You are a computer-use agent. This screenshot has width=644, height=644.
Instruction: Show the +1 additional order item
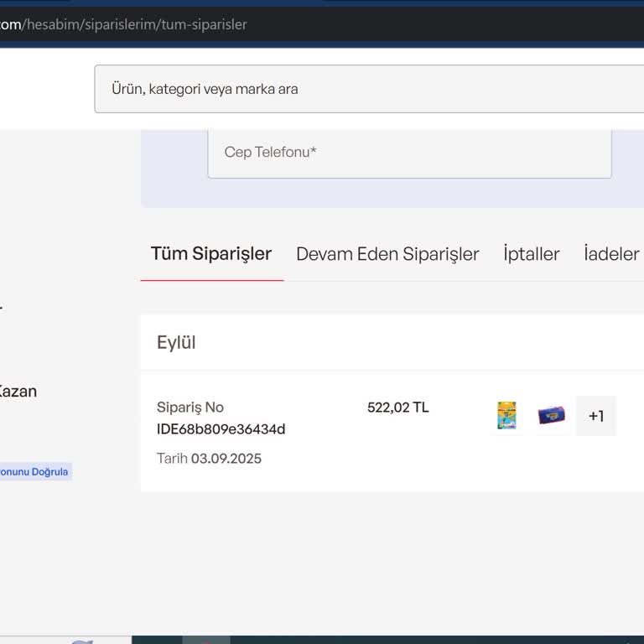[595, 416]
